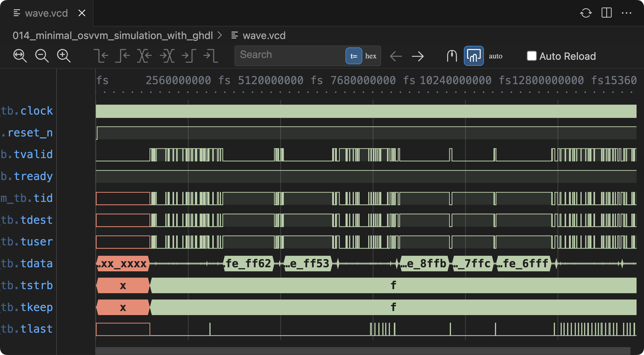Go to next falling edge
This screenshot has height=355, width=644.
point(211,55)
